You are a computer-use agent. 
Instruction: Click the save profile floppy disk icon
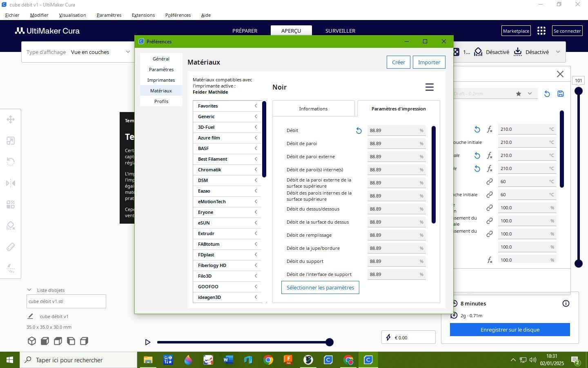click(x=561, y=94)
